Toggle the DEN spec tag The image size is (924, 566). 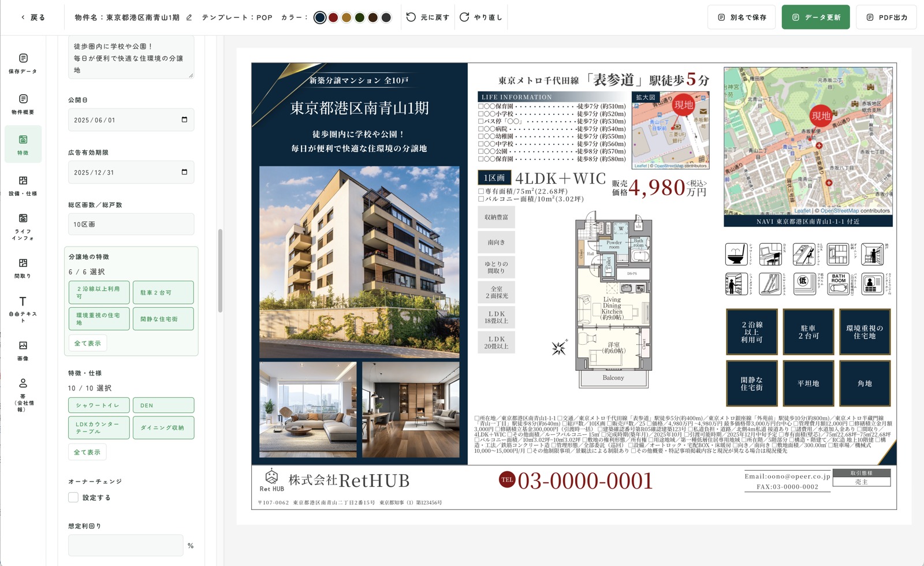click(x=163, y=405)
